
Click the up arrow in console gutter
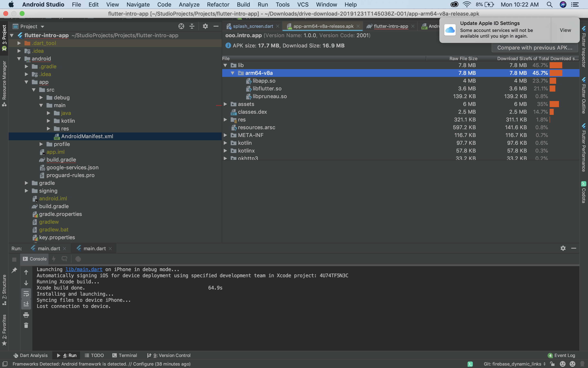26,272
